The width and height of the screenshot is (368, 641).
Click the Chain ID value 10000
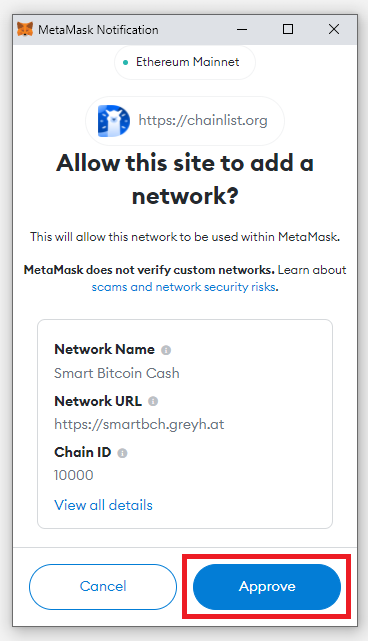(x=74, y=475)
